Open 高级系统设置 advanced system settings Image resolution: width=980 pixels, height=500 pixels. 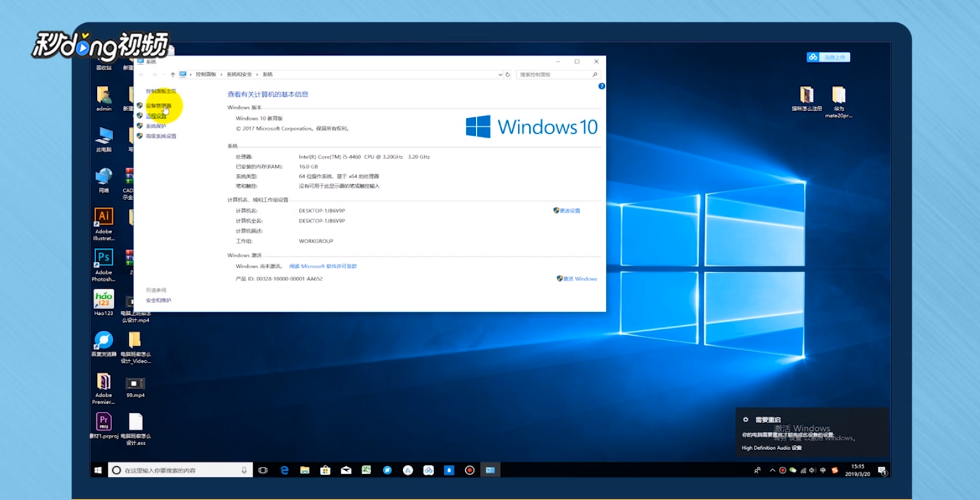161,136
